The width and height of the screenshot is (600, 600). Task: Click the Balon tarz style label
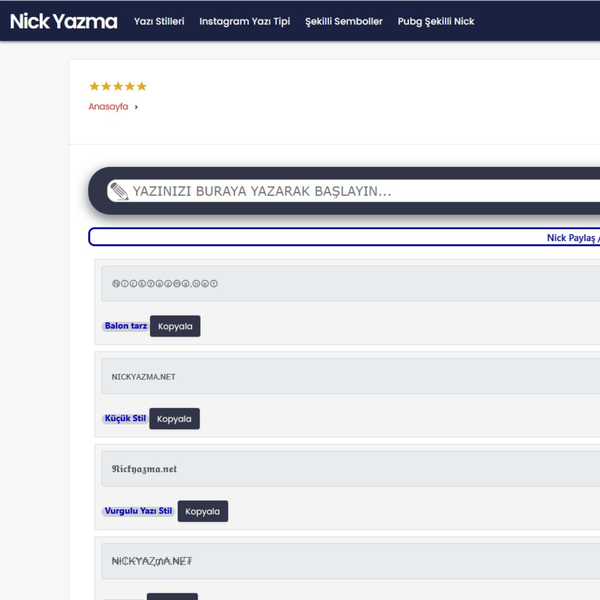pyautogui.click(x=126, y=326)
